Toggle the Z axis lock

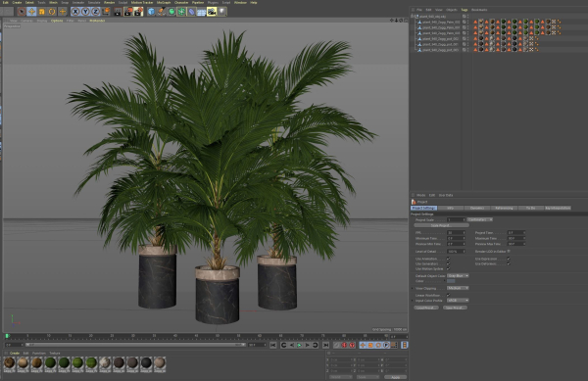96,12
